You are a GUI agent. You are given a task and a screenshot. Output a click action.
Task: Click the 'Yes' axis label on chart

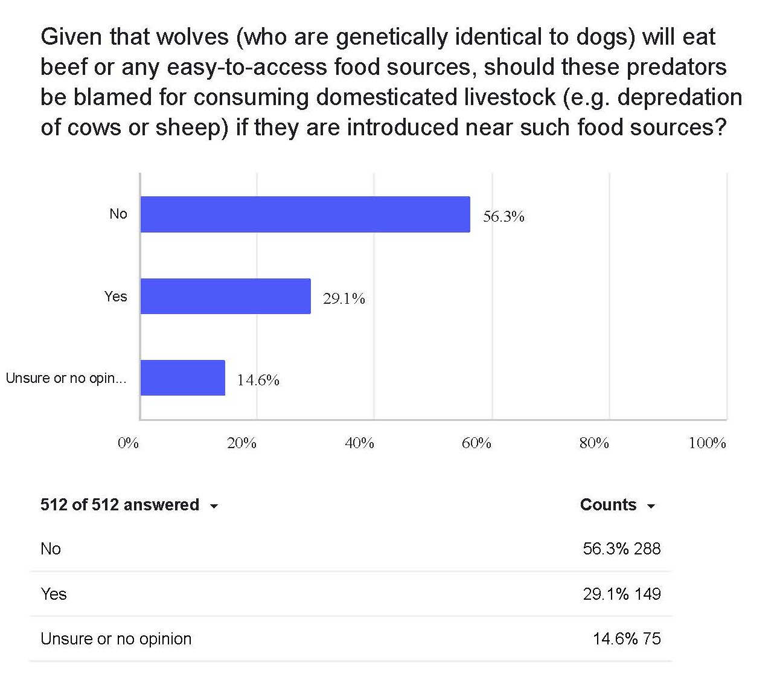[x=115, y=297]
